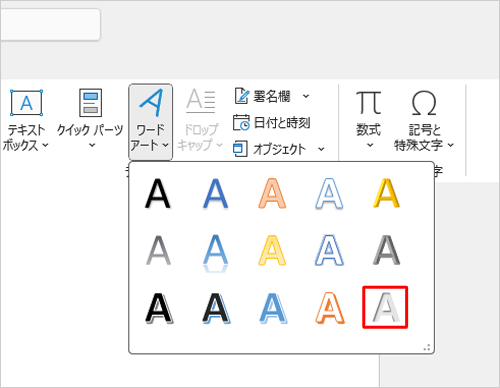Choose the yellow outlined WordArt style
The image size is (500, 388).
(272, 251)
